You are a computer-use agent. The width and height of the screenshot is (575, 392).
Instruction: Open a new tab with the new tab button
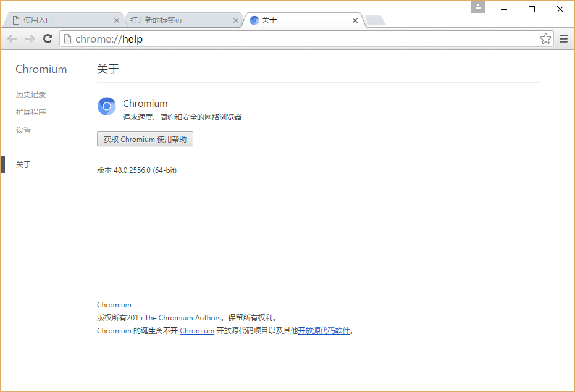pyautogui.click(x=374, y=20)
